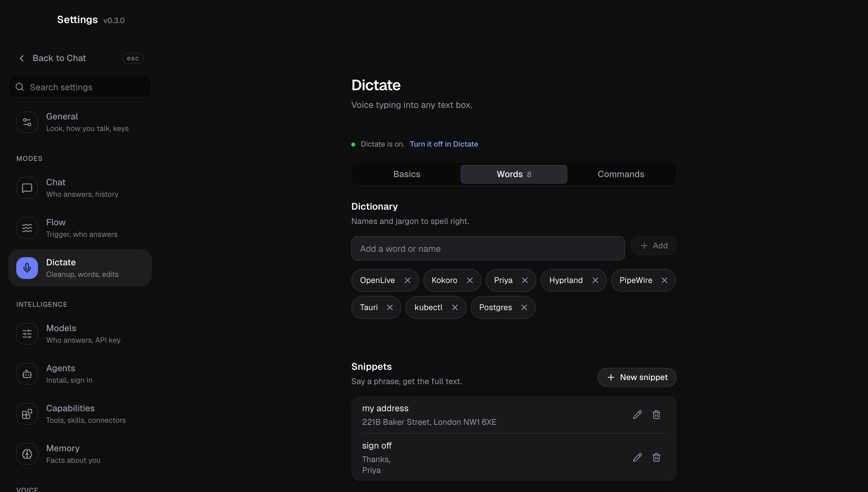Click 'Facts about you' subtitle
The image size is (868, 492).
click(x=73, y=460)
